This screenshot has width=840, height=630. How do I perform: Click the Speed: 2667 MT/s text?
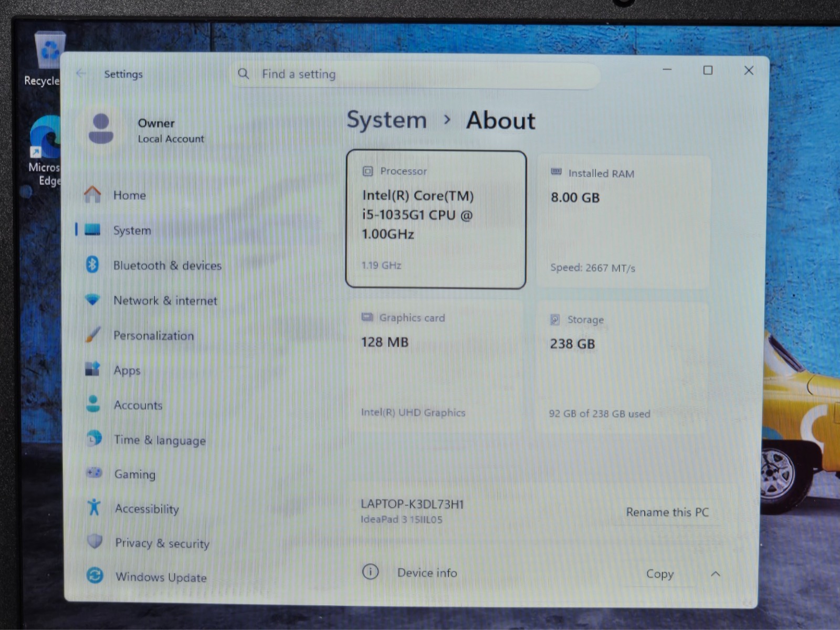coord(593,268)
